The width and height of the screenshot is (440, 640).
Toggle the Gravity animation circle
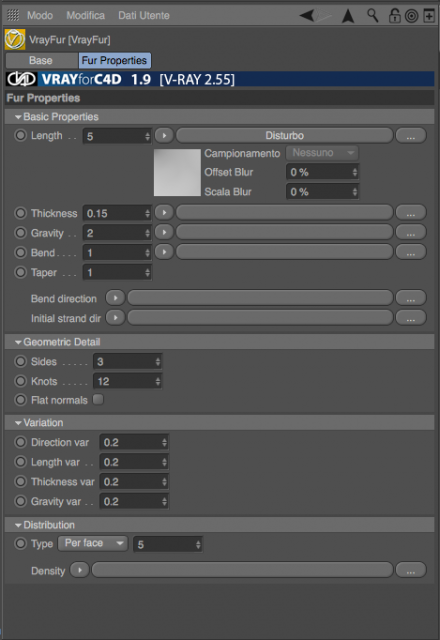point(20,232)
